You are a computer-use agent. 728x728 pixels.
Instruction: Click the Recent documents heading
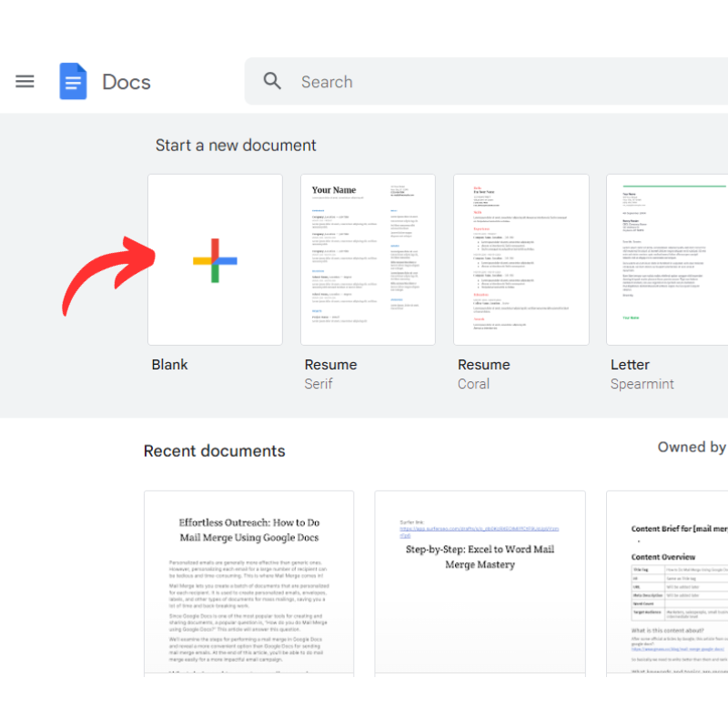(214, 451)
